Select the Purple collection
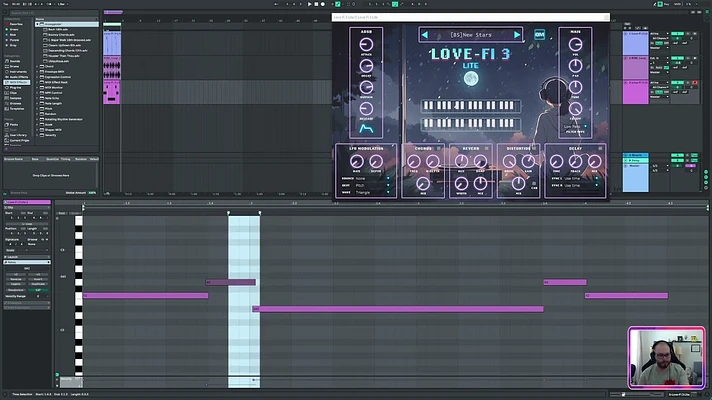 tap(12, 40)
